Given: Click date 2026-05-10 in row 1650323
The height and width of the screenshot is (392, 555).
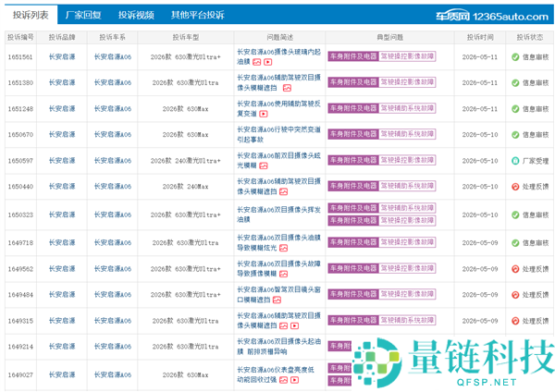Looking at the screenshot, I should (480, 215).
